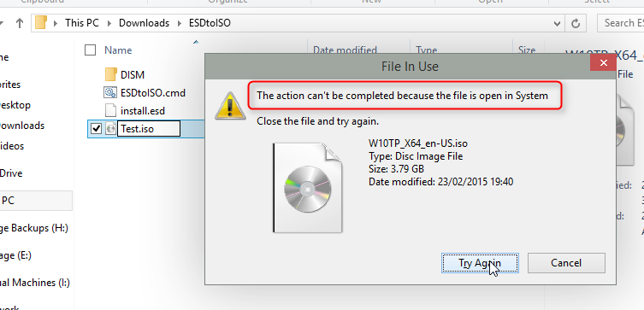Click the yellow warning triangle icon

[230, 106]
